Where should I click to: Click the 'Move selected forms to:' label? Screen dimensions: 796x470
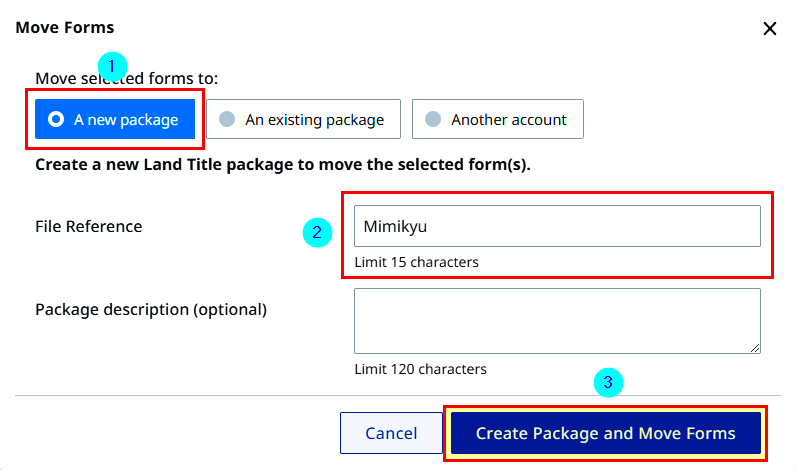pos(126,79)
